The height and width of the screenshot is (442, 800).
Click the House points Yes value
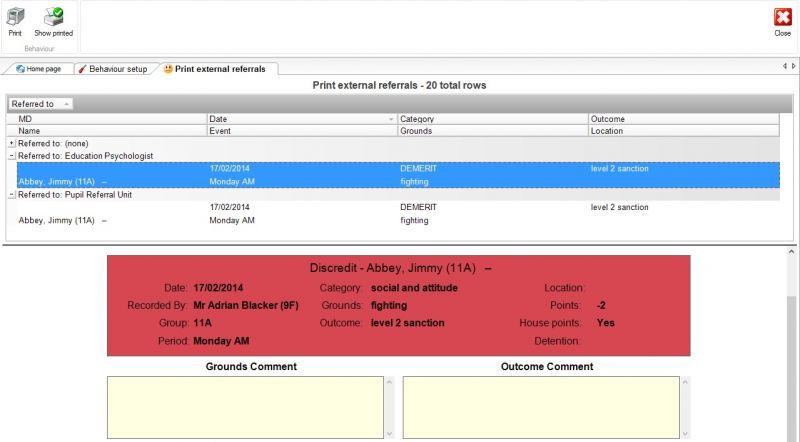606,323
